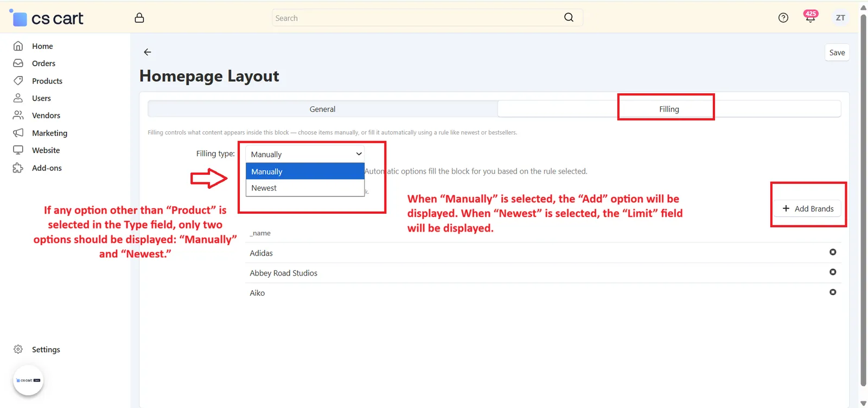
Task: Click the Add Brands button
Action: click(x=808, y=208)
